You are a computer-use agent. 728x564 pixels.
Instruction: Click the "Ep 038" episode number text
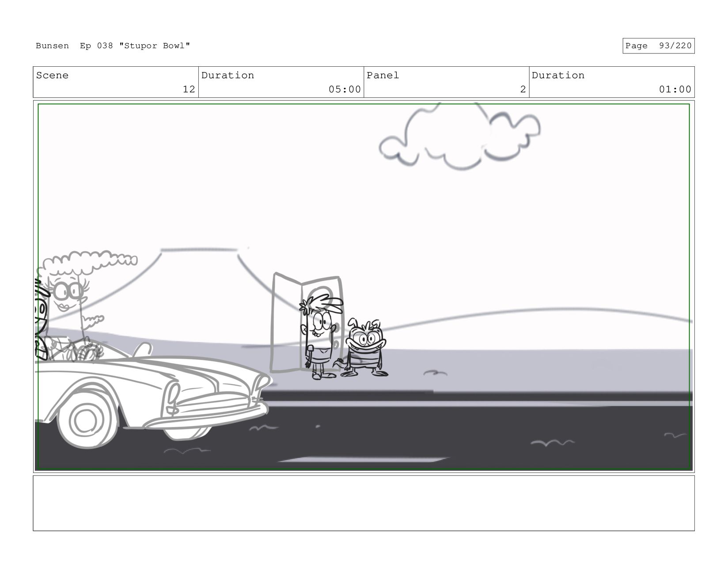tap(96, 46)
